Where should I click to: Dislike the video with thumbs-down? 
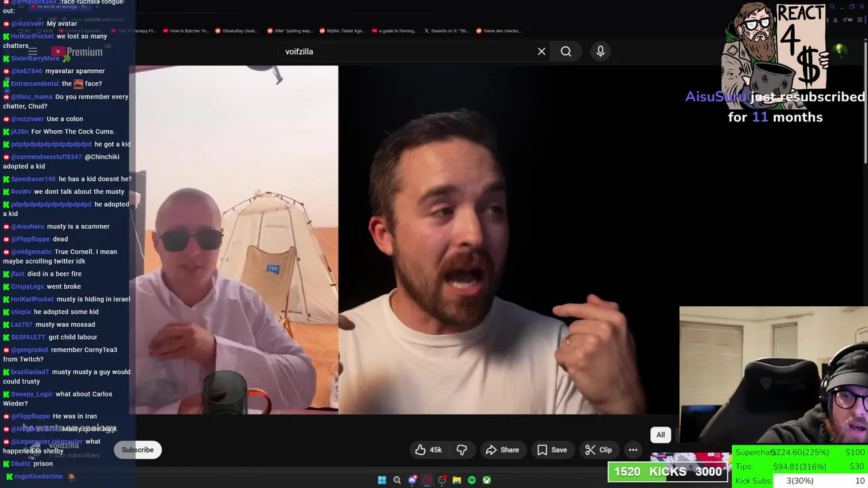(462, 449)
